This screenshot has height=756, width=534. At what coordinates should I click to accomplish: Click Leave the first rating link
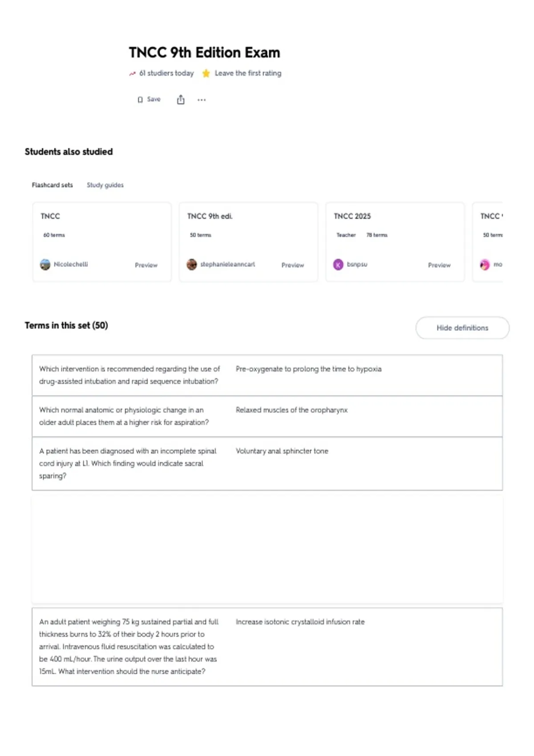(x=248, y=73)
